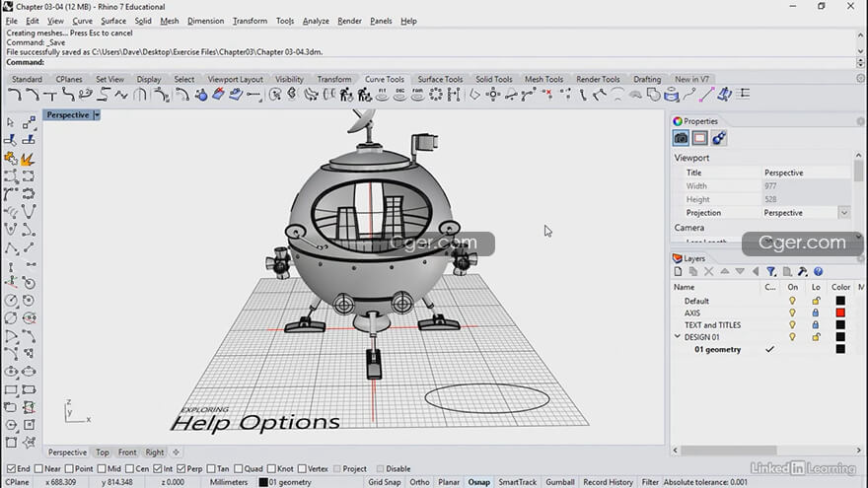Toggle the Osnap status bar button
Viewport: 868px width, 488px height.
click(x=478, y=482)
